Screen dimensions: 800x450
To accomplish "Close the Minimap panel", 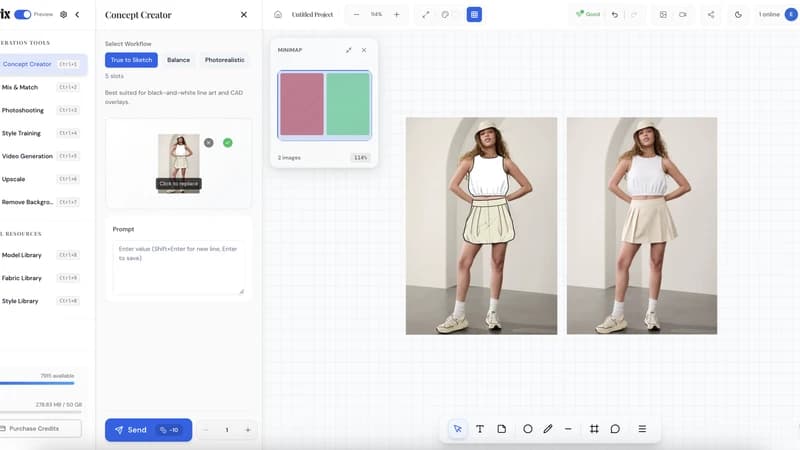I will tap(364, 50).
